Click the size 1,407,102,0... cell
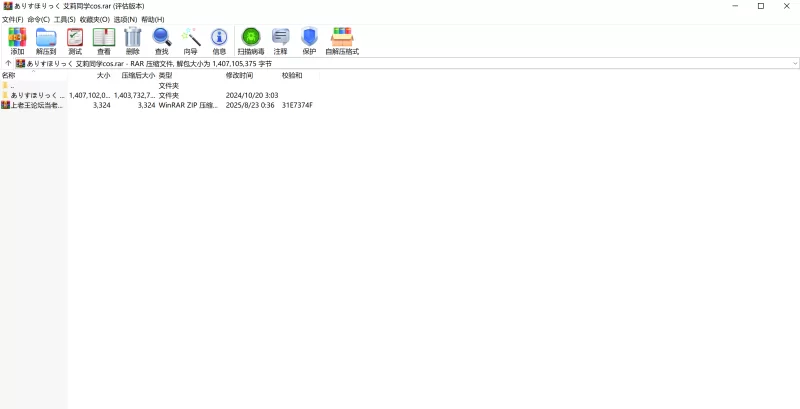Viewport: 800px width, 409px height. click(90, 95)
